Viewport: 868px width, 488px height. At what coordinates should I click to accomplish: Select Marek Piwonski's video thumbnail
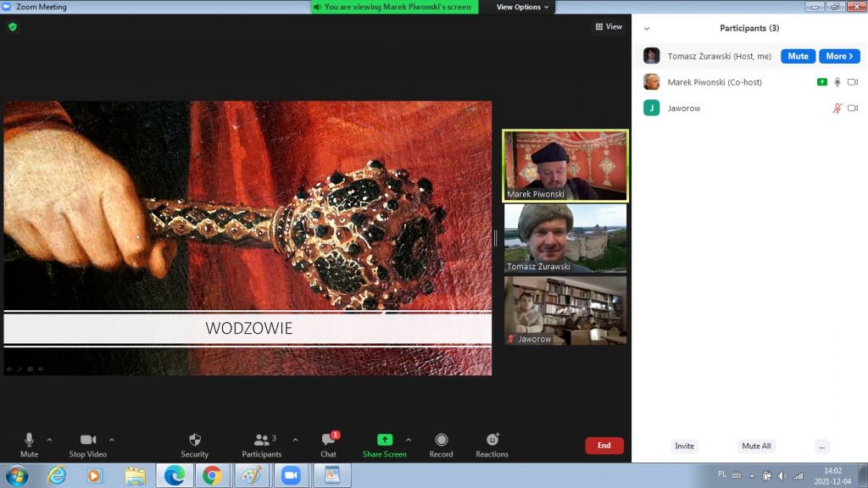coord(565,165)
